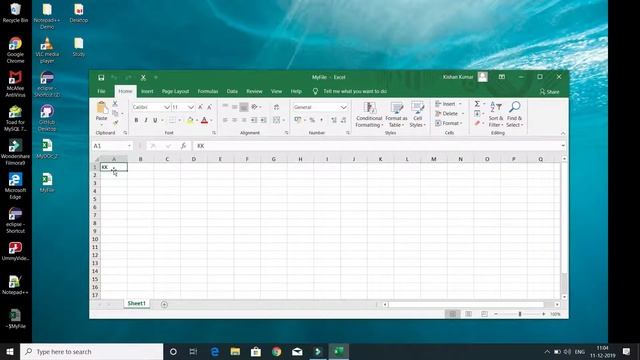Apply comma style number format
Viewport: 640px width, 360px height.
321,120
